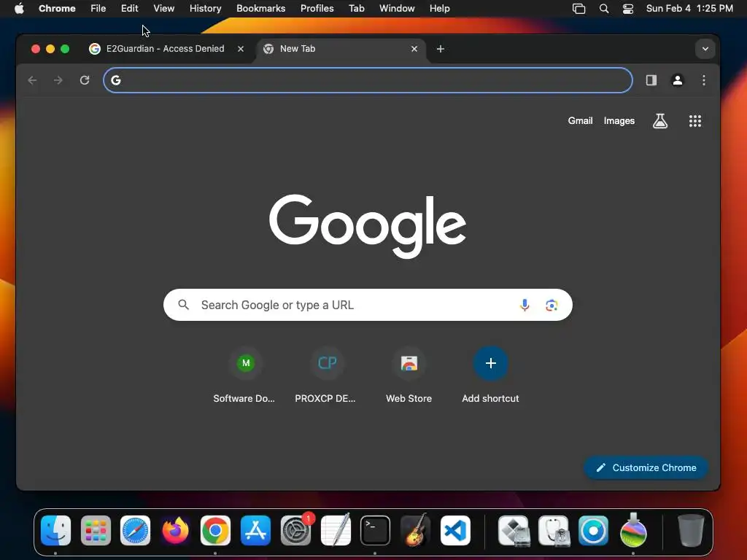Click the Search Google or type a URL box
Viewport: 747px width, 560px height.
click(368, 305)
